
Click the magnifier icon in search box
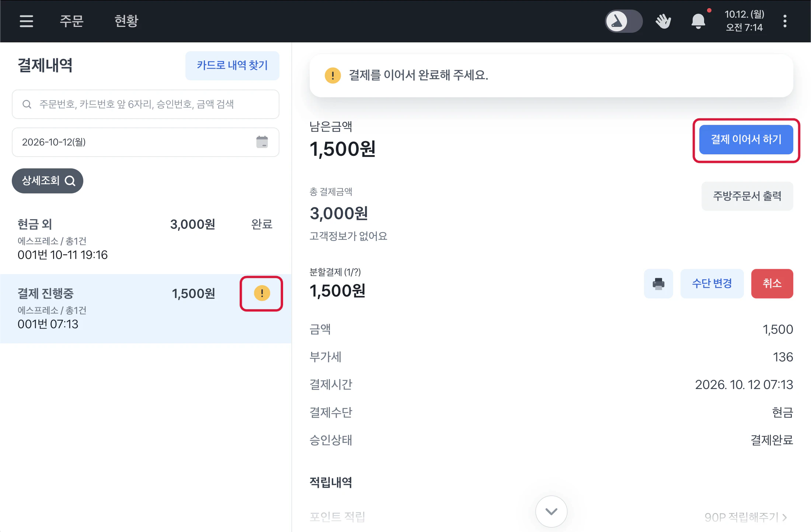[27, 104]
